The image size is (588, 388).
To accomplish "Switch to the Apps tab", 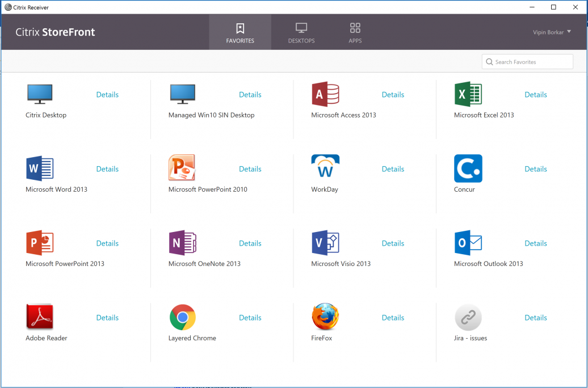I will 355,33.
